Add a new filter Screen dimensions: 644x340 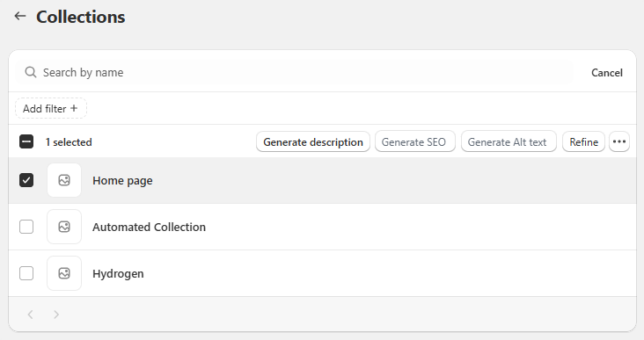pyautogui.click(x=51, y=108)
